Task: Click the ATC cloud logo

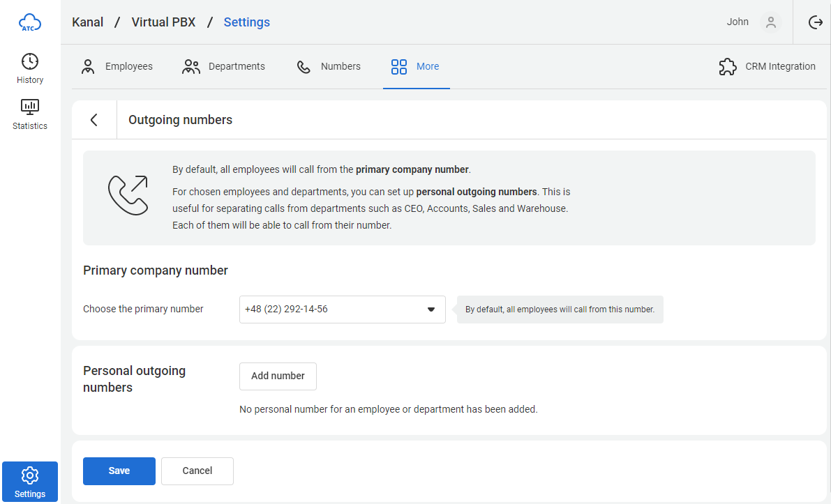Action: [30, 23]
